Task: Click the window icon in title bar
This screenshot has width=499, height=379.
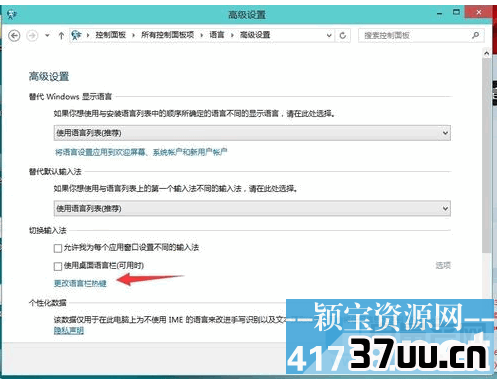Action: pyautogui.click(x=12, y=14)
